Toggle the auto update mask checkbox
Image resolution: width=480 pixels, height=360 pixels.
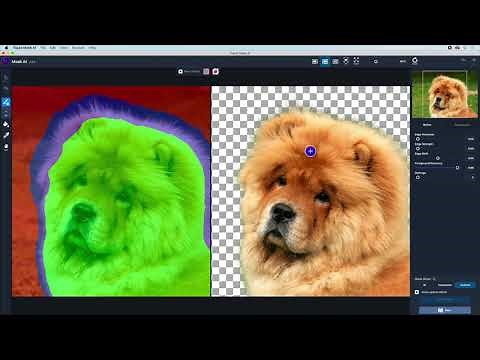click(x=417, y=292)
